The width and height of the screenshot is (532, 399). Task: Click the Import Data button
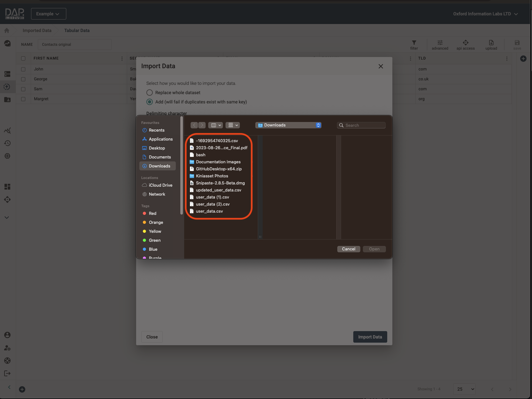tap(370, 337)
